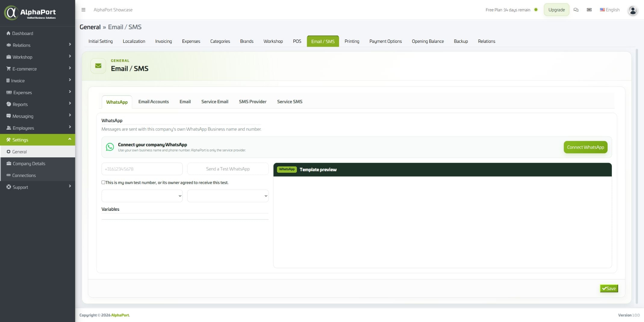Click the Invoice document icon
The width and height of the screenshot is (644, 322).
pos(8,80)
